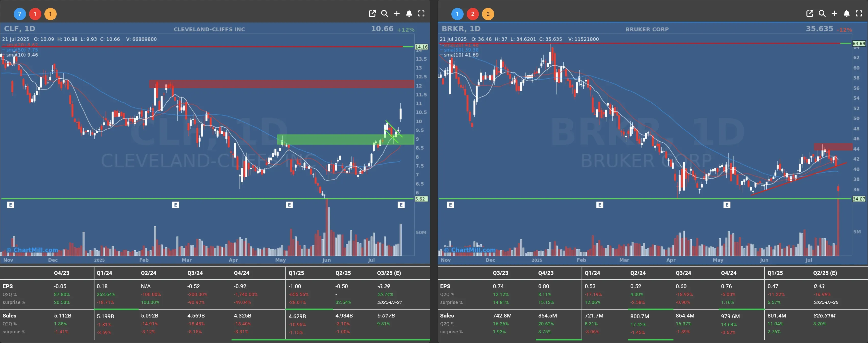Click red badge 1 on CLF panel
868x343 pixels.
[x=35, y=14]
